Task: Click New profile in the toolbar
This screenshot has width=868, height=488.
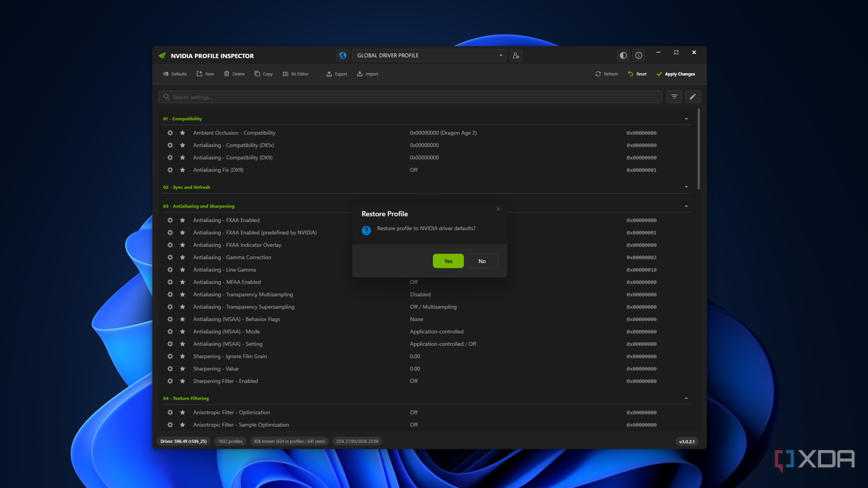Action: (205, 74)
